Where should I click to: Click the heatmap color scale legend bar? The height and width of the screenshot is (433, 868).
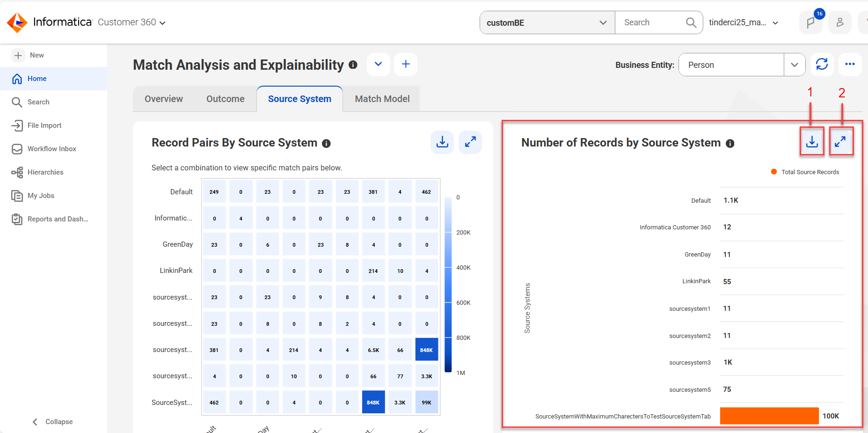[x=448, y=285]
